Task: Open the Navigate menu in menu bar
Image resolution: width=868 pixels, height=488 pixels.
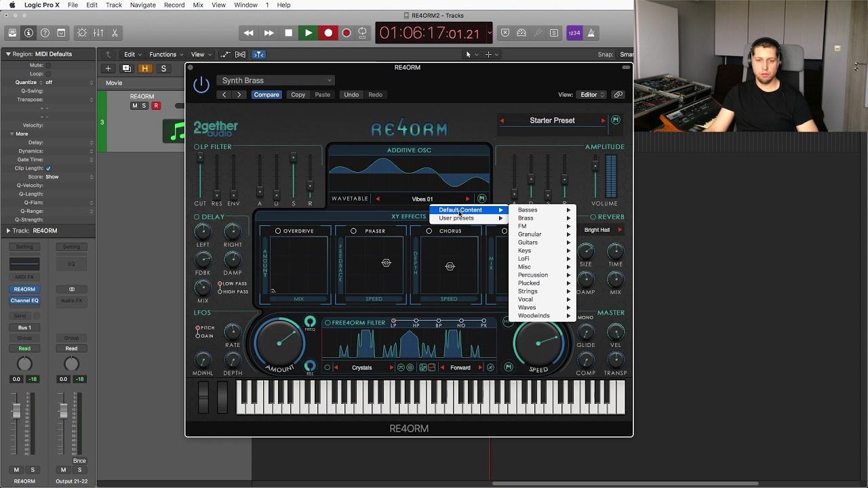Action: click(x=143, y=5)
